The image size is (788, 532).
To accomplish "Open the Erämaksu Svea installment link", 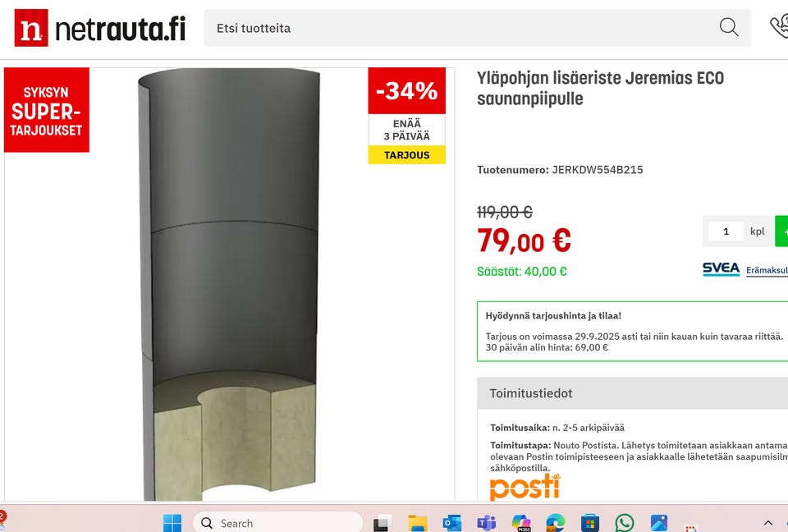I will (x=767, y=271).
